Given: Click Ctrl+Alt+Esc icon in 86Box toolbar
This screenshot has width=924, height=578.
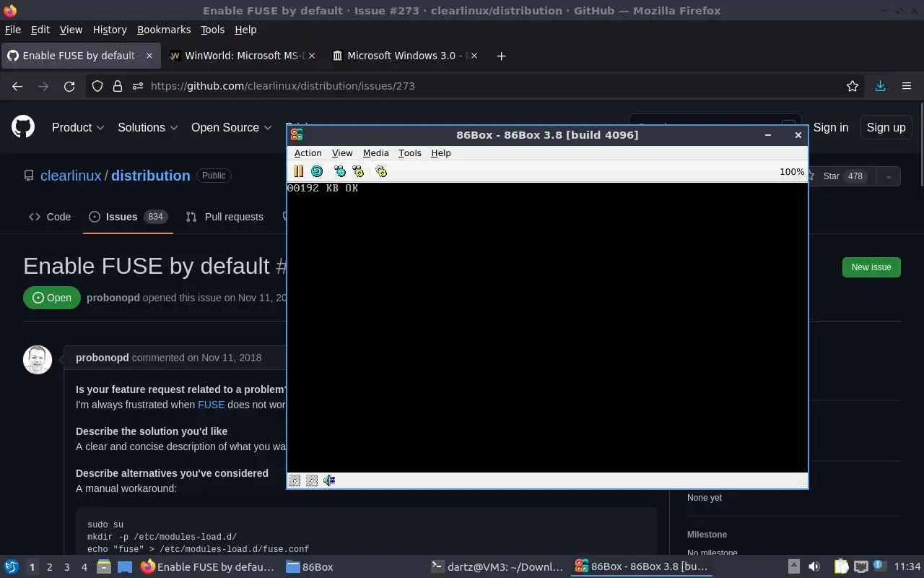Looking at the screenshot, I should 358,171.
